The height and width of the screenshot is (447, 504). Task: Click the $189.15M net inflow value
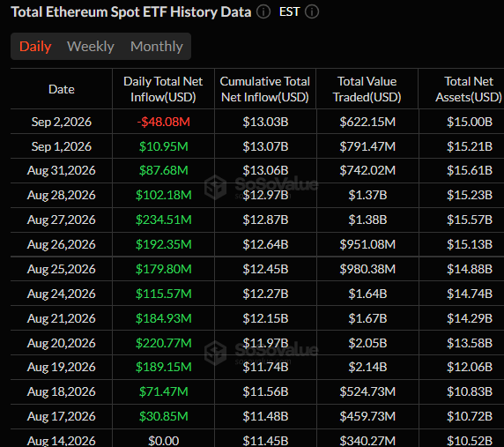(x=163, y=367)
